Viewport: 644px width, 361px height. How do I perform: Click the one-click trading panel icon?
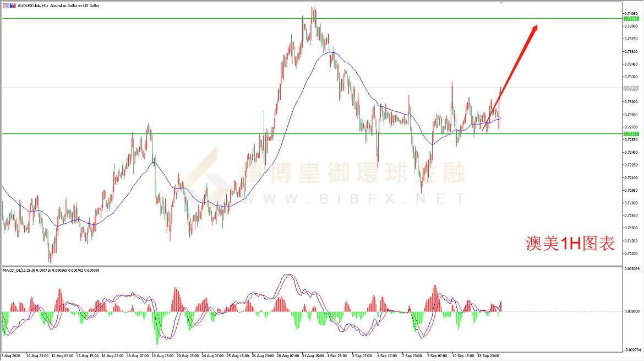click(6, 6)
